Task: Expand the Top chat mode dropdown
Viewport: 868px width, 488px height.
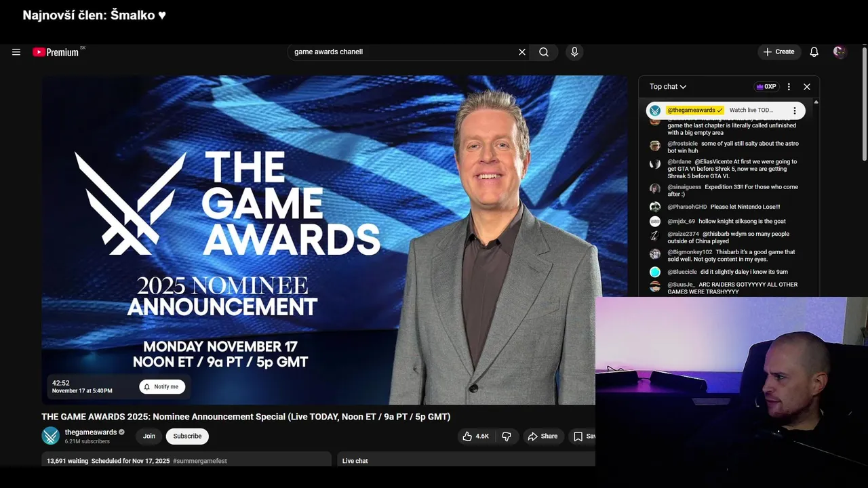Action: pyautogui.click(x=668, y=87)
